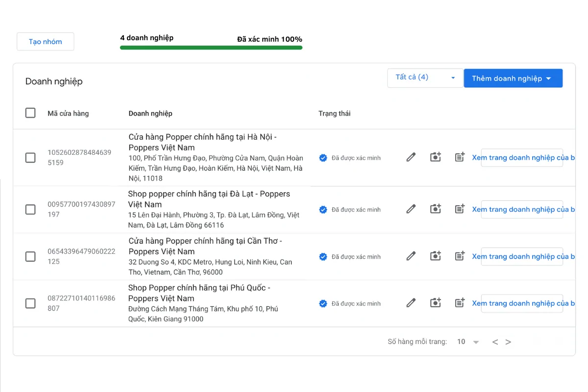Click the "Mã cửa hàng" column header
This screenshot has height=392, width=588.
[x=68, y=113]
